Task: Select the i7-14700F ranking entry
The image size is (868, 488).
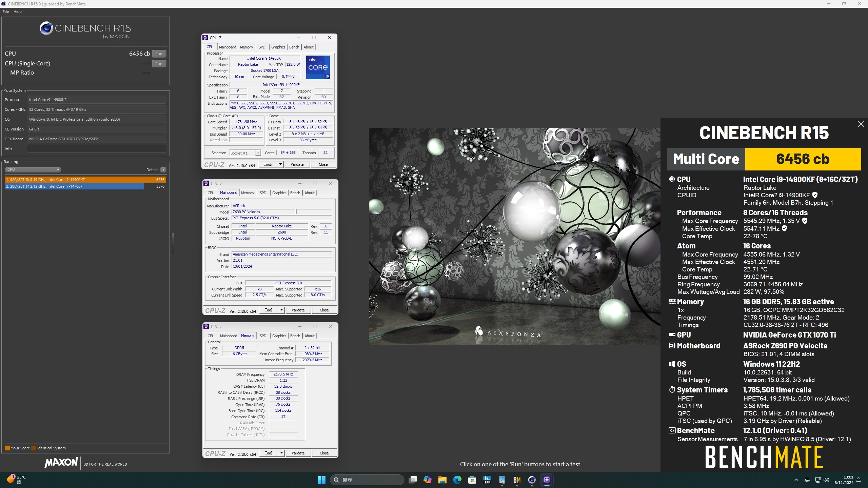Action: 85,186
